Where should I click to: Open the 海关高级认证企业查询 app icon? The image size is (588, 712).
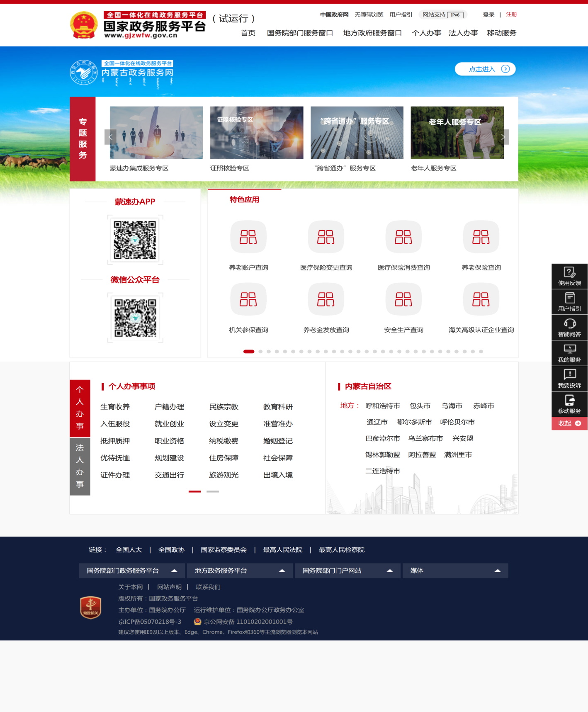[x=481, y=299]
